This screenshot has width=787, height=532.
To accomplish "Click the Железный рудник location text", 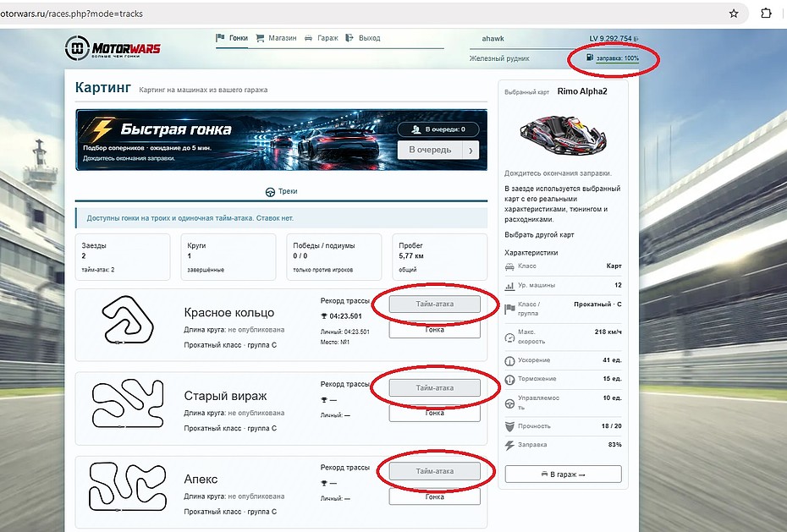I will 499,58.
